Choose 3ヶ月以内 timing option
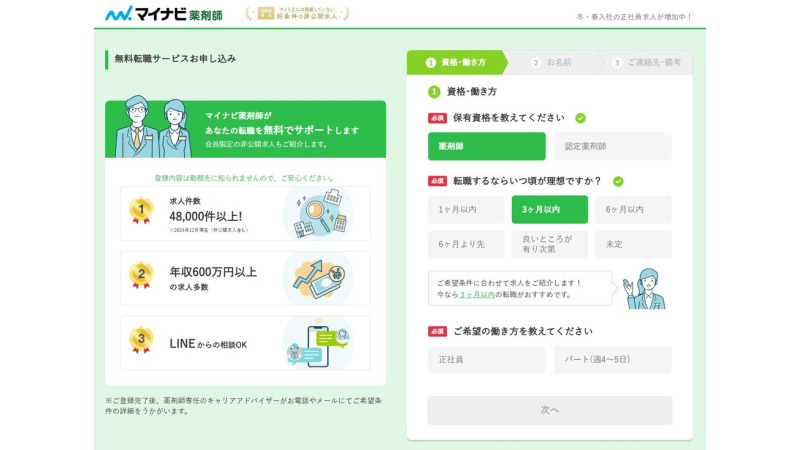The image size is (800, 450). click(x=549, y=209)
